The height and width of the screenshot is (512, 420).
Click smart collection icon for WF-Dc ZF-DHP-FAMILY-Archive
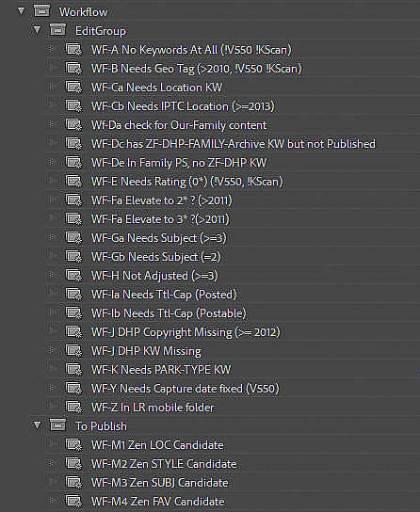[x=73, y=144]
